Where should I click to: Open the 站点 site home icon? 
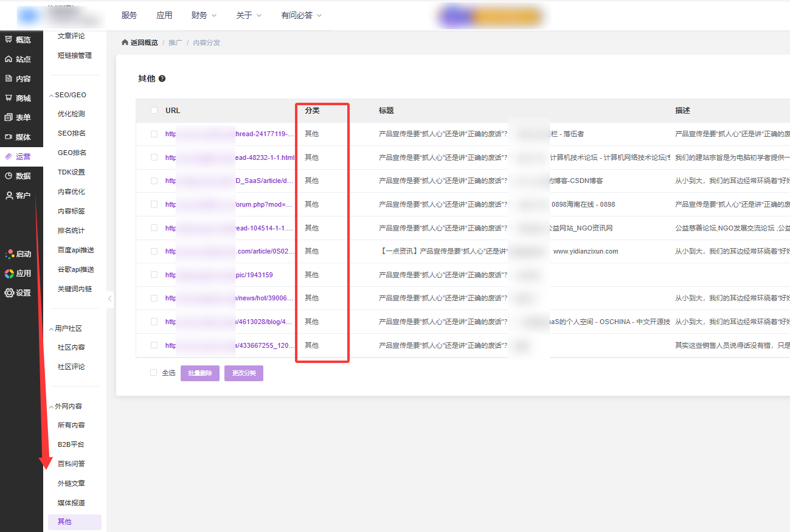pos(9,59)
